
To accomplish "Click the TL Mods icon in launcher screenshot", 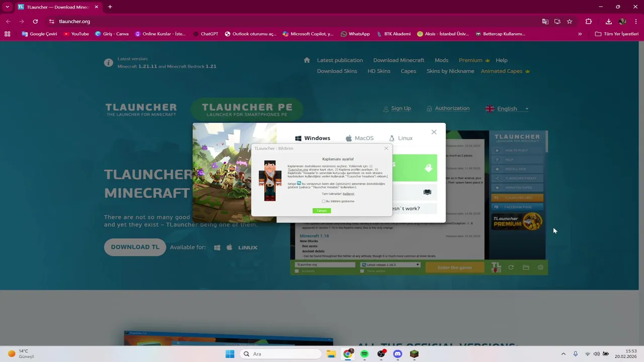I will [496, 267].
